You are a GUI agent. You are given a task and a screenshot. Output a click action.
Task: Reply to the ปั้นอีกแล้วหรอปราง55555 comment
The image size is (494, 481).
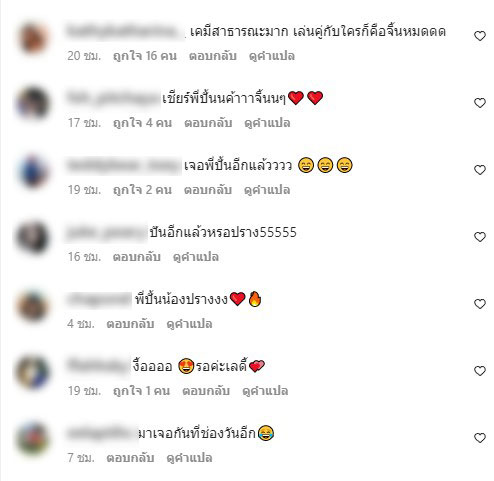pyautogui.click(x=137, y=257)
